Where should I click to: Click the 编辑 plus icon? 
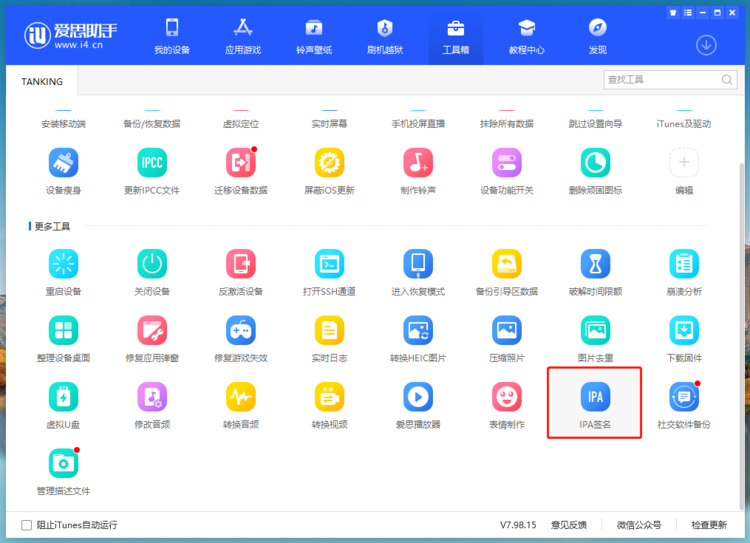coord(684,163)
